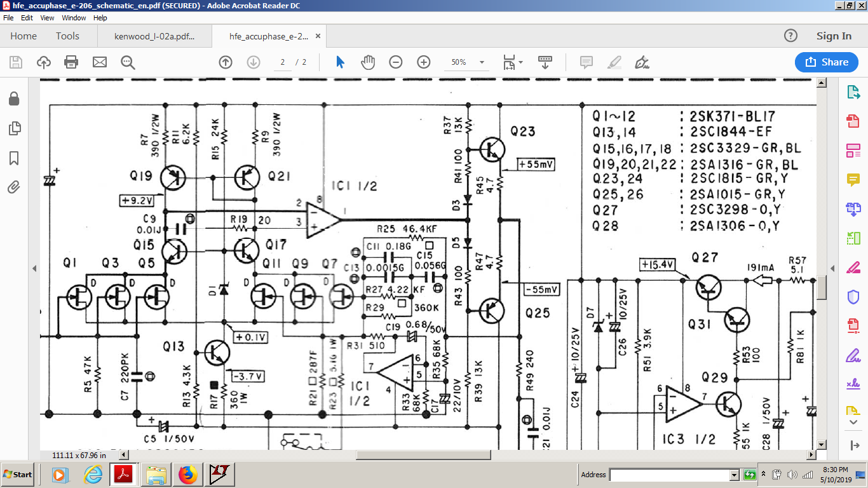
Task: Click the Find text magnifier icon
Action: click(x=128, y=62)
